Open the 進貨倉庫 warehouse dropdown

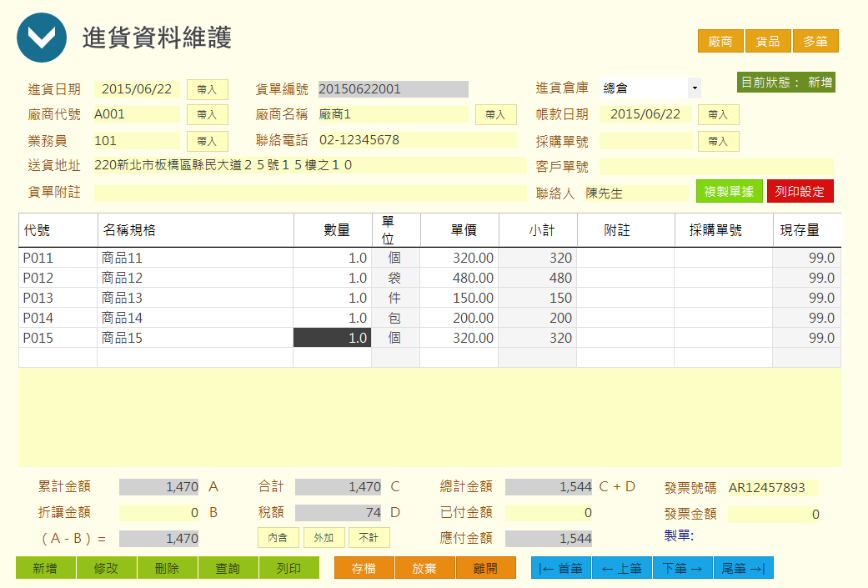click(695, 88)
